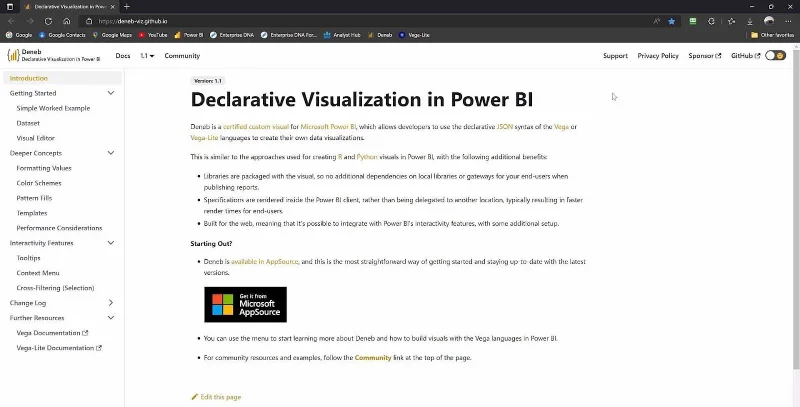The image size is (800, 407).
Task: Collapse the Further Resources section chevron
Action: (111, 318)
